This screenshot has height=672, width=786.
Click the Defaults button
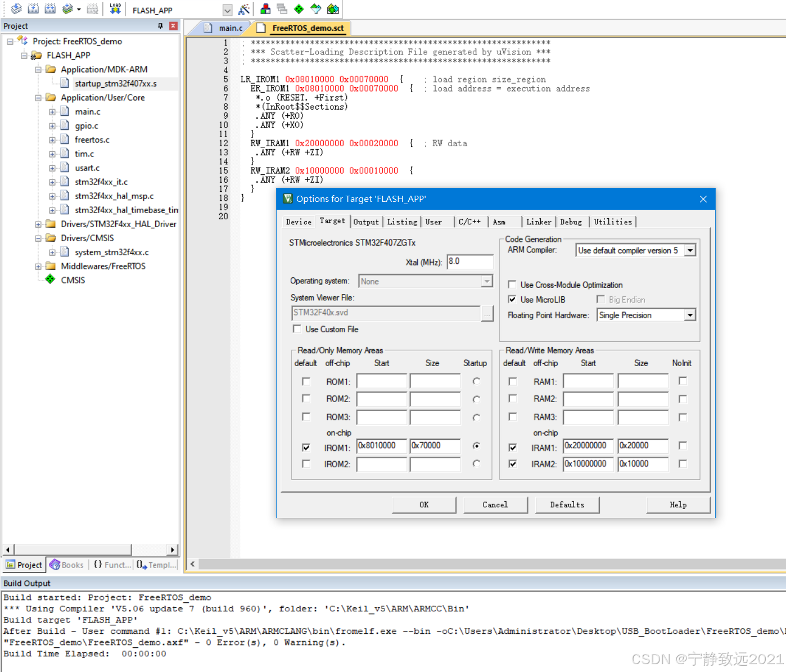coord(567,505)
